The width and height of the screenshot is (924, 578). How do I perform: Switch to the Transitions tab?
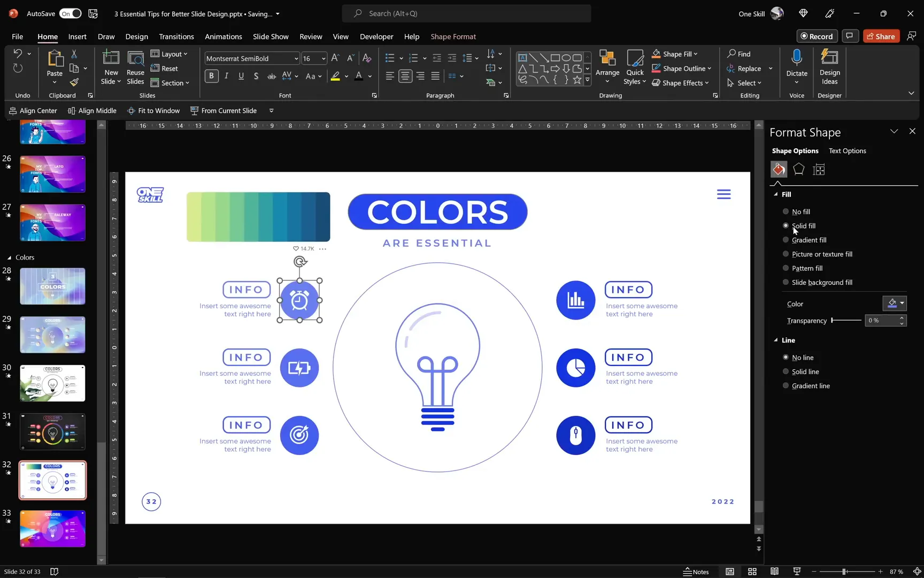(176, 36)
